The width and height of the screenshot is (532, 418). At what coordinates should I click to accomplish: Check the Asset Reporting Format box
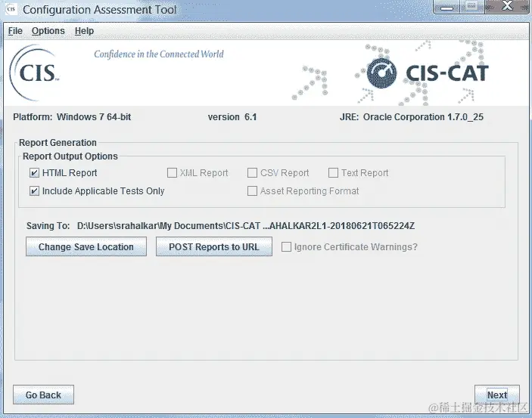coord(252,191)
